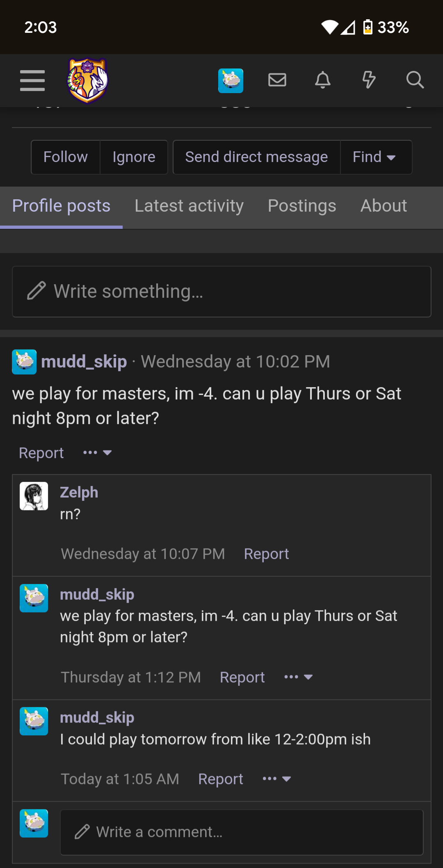
Task: Open the Postings tab
Action: pos(302,206)
